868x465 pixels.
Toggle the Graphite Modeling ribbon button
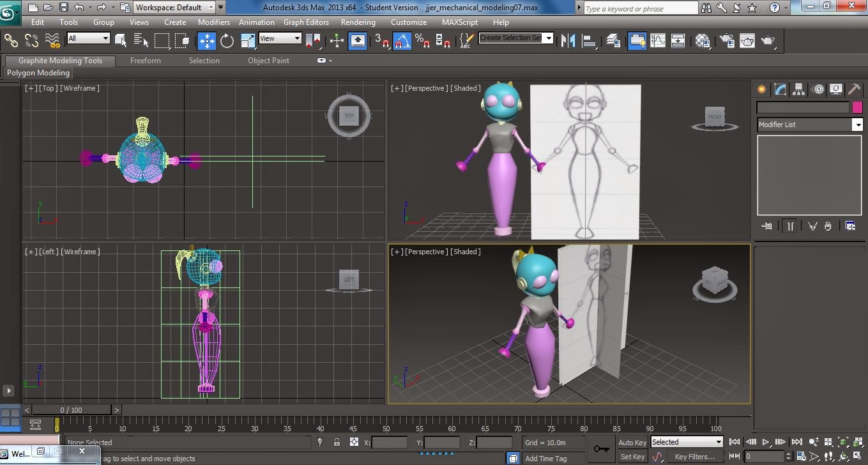[637, 41]
